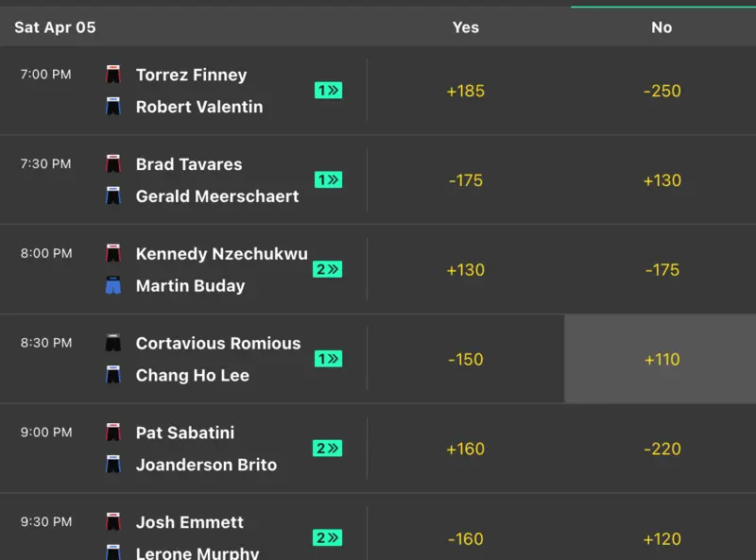Pick +130 Yes odds for Nzechukwu fight
Viewport: 756px width, 560px height.
466,270
